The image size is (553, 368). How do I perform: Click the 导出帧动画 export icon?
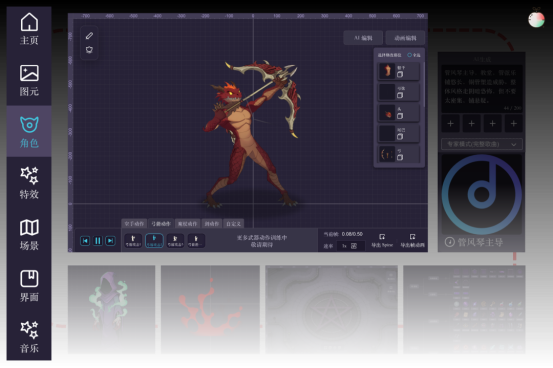[412, 237]
